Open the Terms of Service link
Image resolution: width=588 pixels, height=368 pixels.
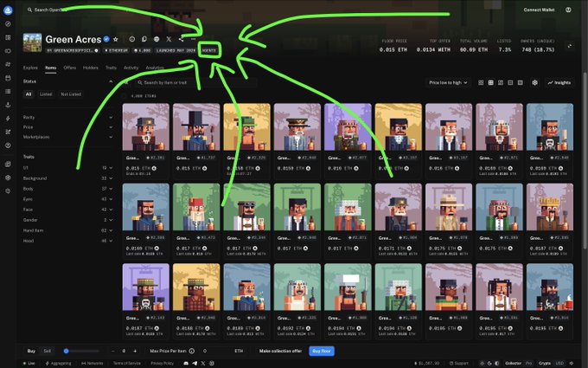click(127, 363)
